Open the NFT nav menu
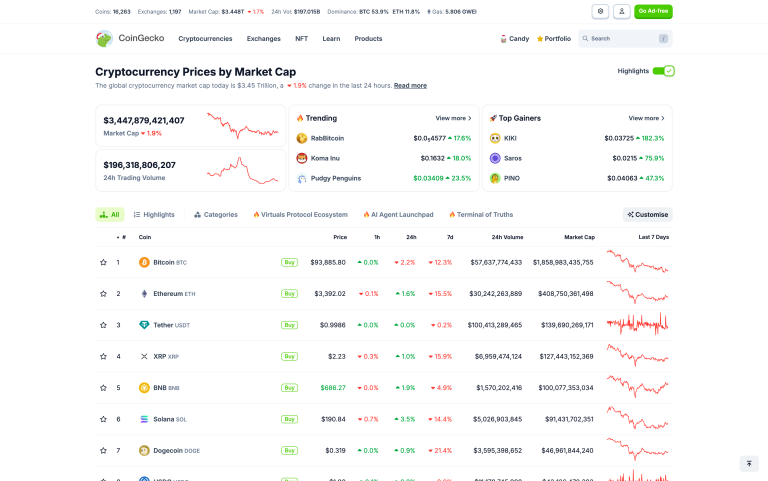This screenshot has height=481, width=768. (x=301, y=39)
